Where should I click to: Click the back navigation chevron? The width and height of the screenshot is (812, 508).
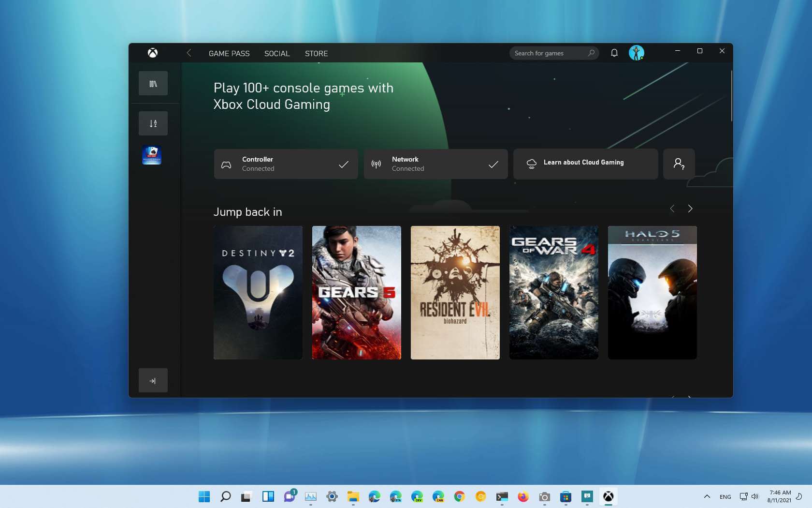pos(189,53)
